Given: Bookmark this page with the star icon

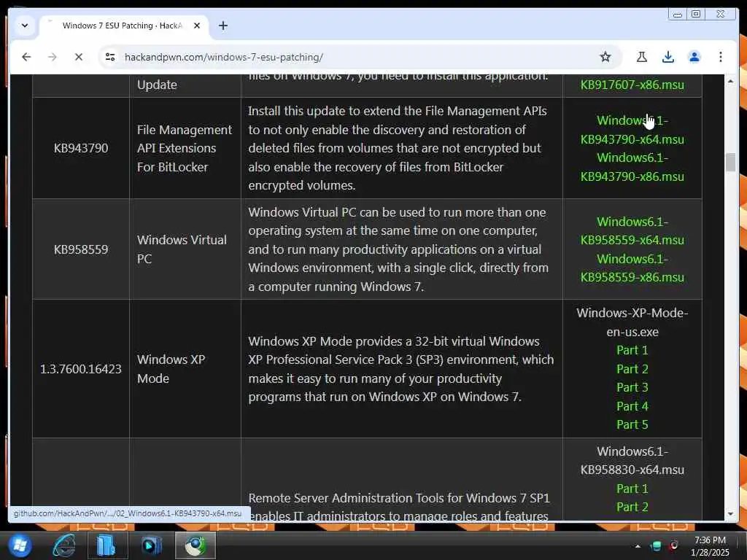Looking at the screenshot, I should [605, 57].
